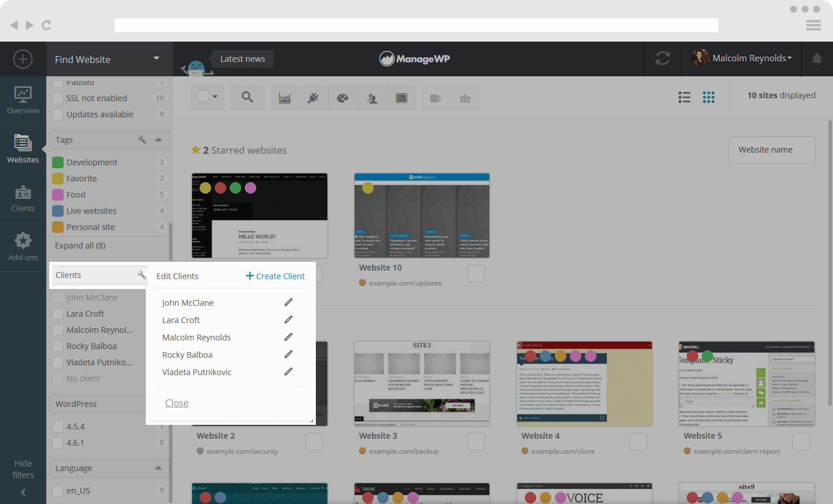833x504 pixels.
Task: Open the Add-ons sidebar section
Action: pos(23,247)
